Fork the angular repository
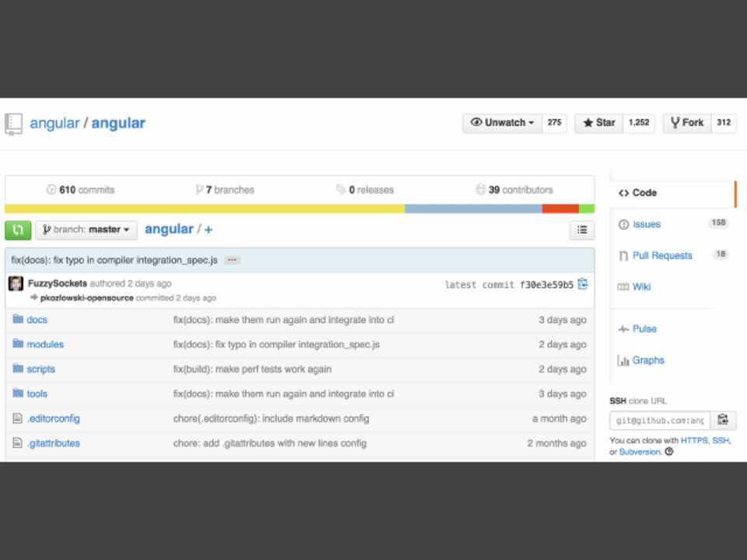Viewport: 747px width, 560px height. (x=686, y=123)
